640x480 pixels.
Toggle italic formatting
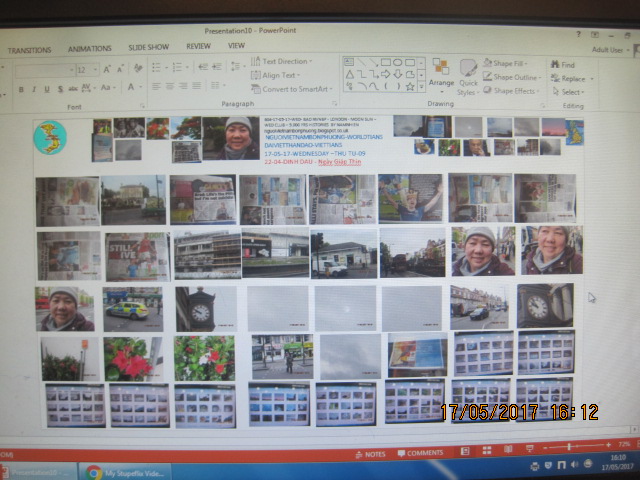click(34, 89)
